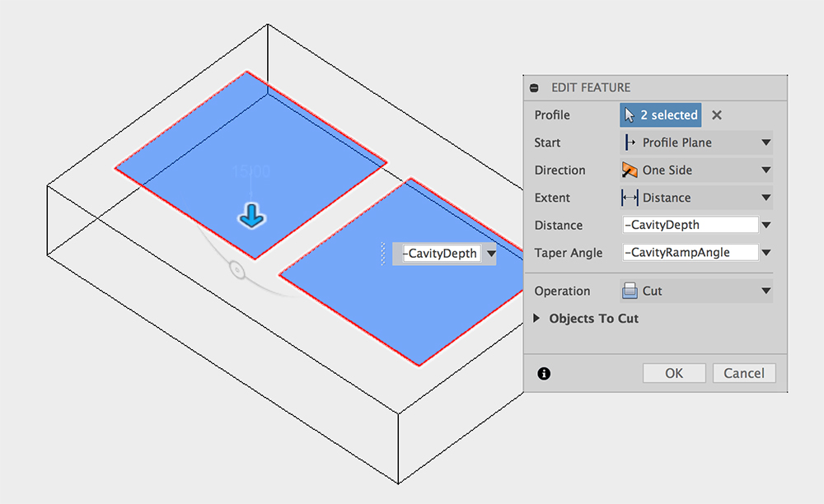Click the Distance extent icon
The height and width of the screenshot is (504, 824).
(x=630, y=198)
